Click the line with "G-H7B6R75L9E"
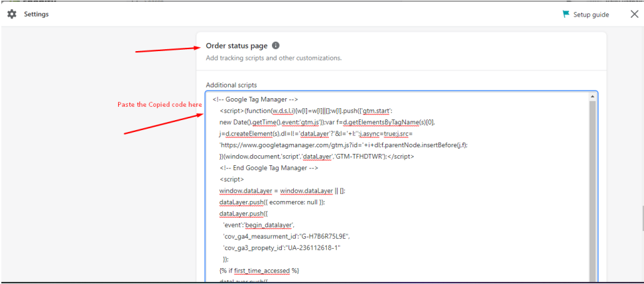This screenshot has height=284, width=644. [286, 236]
